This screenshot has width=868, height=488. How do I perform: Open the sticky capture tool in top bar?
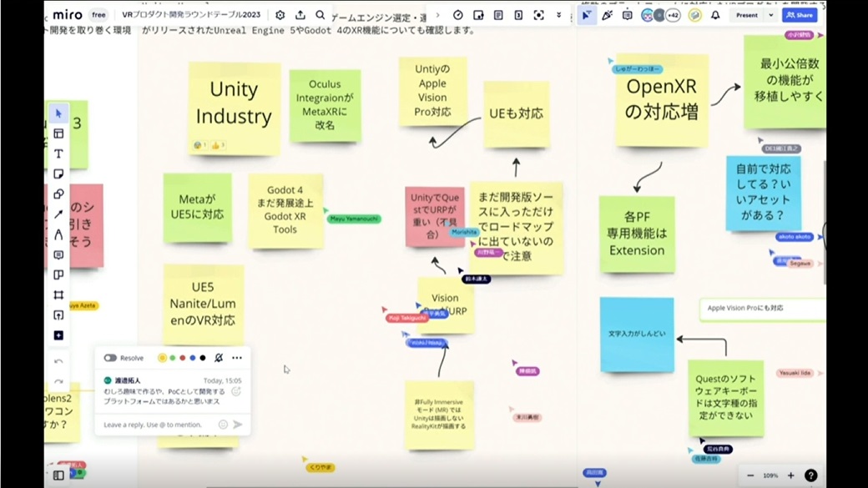[478, 15]
